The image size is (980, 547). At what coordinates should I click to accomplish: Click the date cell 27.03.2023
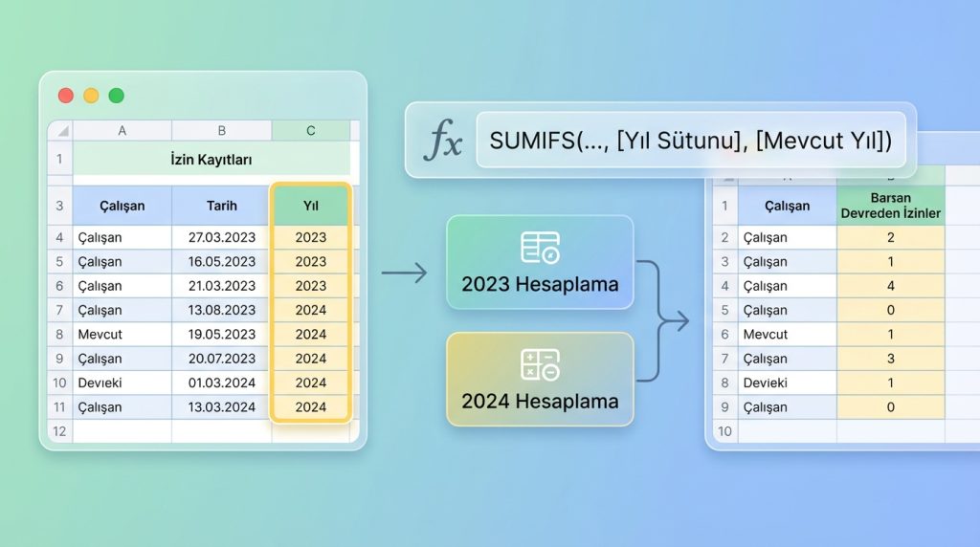222,237
